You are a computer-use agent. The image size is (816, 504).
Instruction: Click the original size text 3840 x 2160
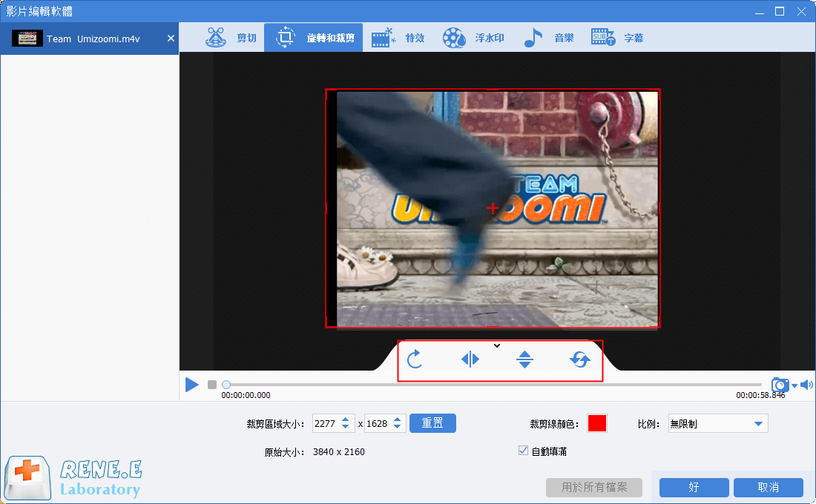[339, 452]
